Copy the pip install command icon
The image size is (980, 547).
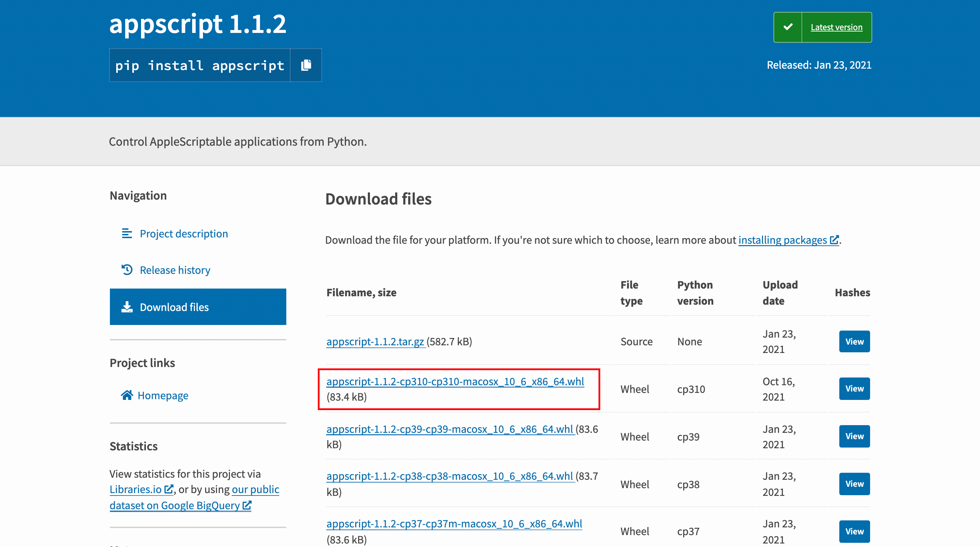(x=306, y=65)
